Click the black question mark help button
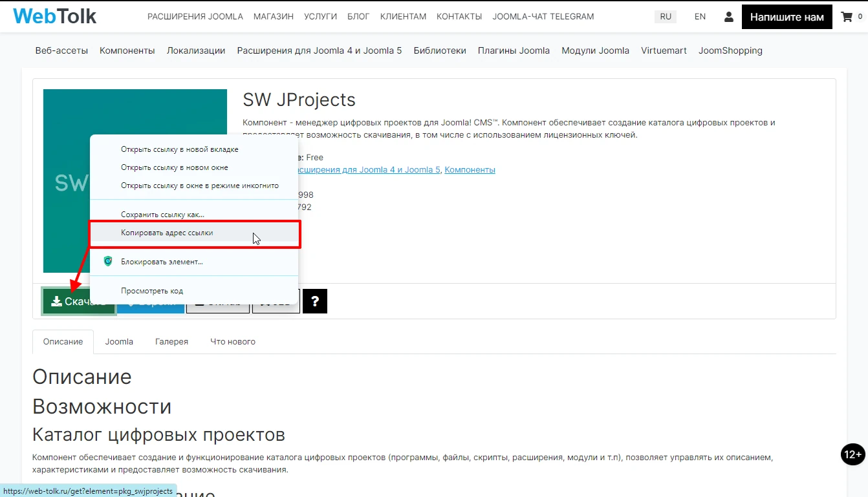The height and width of the screenshot is (497, 868). pos(315,301)
